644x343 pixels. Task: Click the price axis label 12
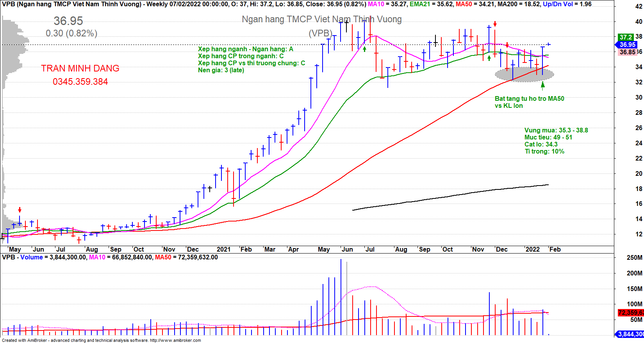pyautogui.click(x=639, y=234)
